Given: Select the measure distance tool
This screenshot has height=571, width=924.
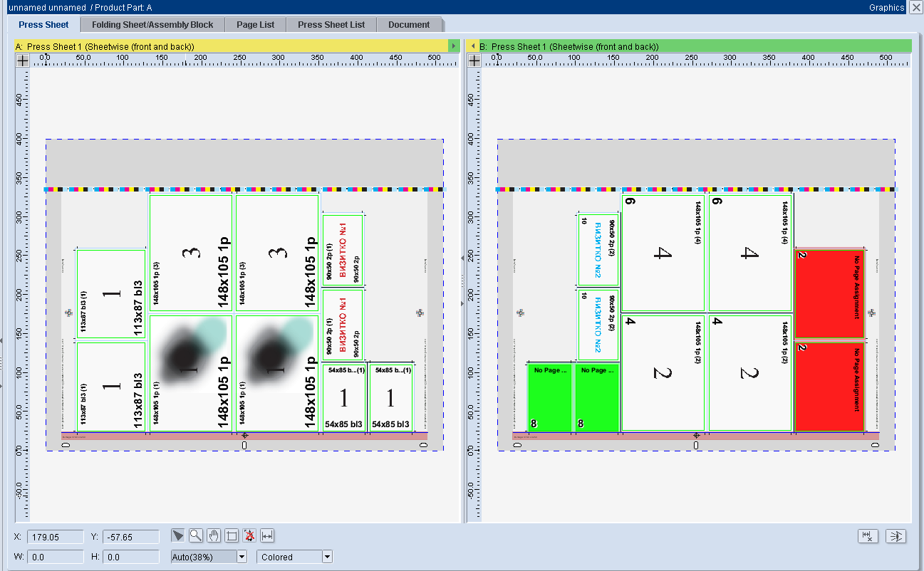Looking at the screenshot, I should coord(267,535).
